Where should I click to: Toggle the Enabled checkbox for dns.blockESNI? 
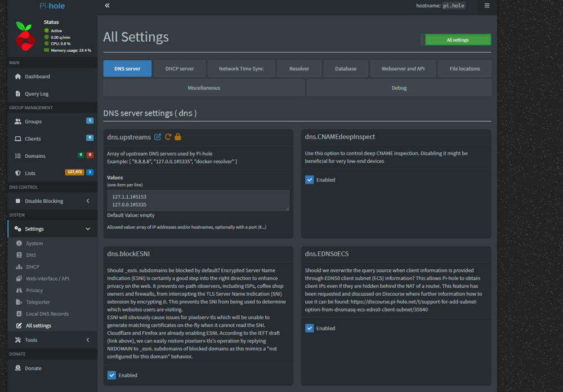pos(111,375)
